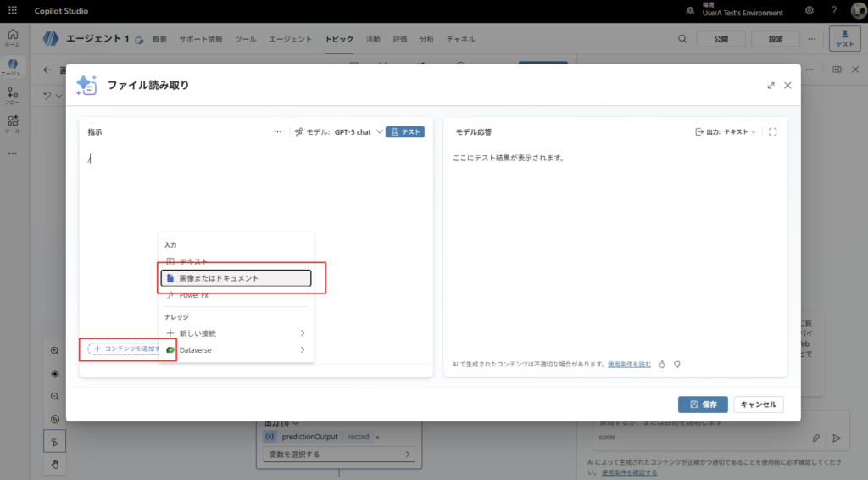Viewport: 868px width, 480px height.
Task: Open 変数を選択する variable picker
Action: 339,454
